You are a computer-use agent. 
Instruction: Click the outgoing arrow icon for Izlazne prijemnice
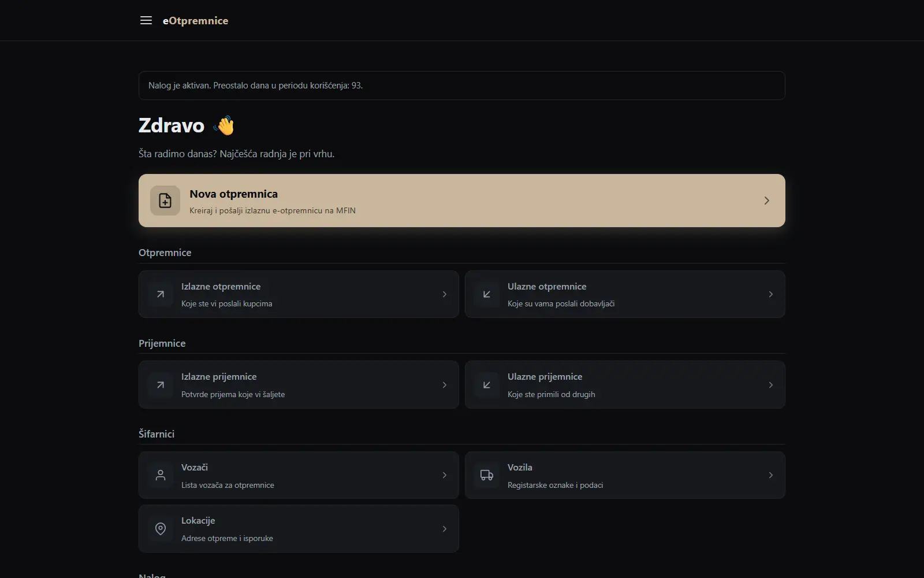[x=161, y=385]
